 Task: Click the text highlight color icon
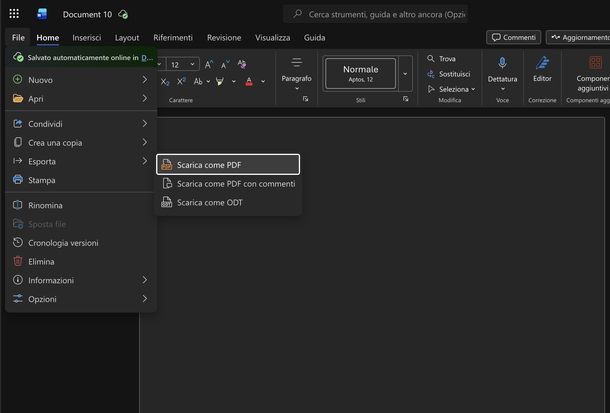(x=220, y=82)
